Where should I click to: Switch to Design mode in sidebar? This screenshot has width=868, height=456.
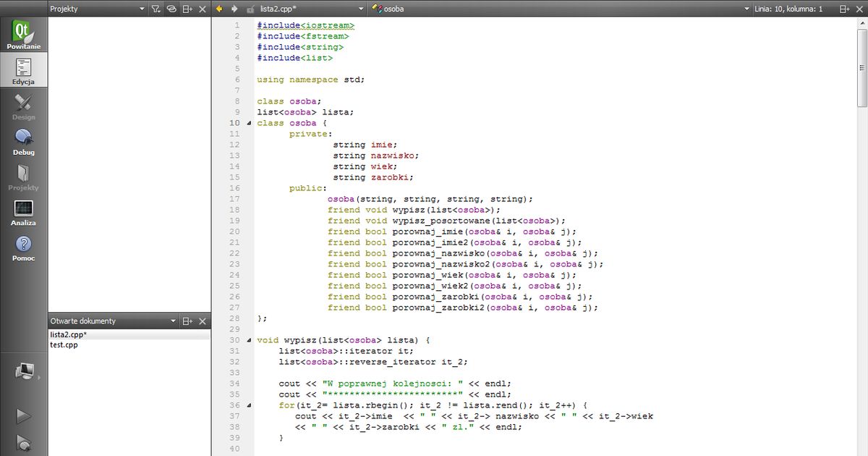click(x=23, y=109)
